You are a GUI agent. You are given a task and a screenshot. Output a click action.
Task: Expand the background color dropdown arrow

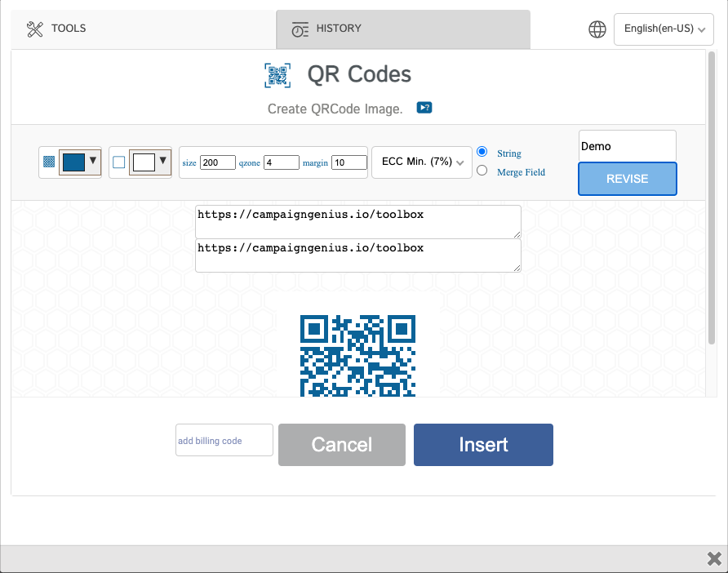click(163, 160)
